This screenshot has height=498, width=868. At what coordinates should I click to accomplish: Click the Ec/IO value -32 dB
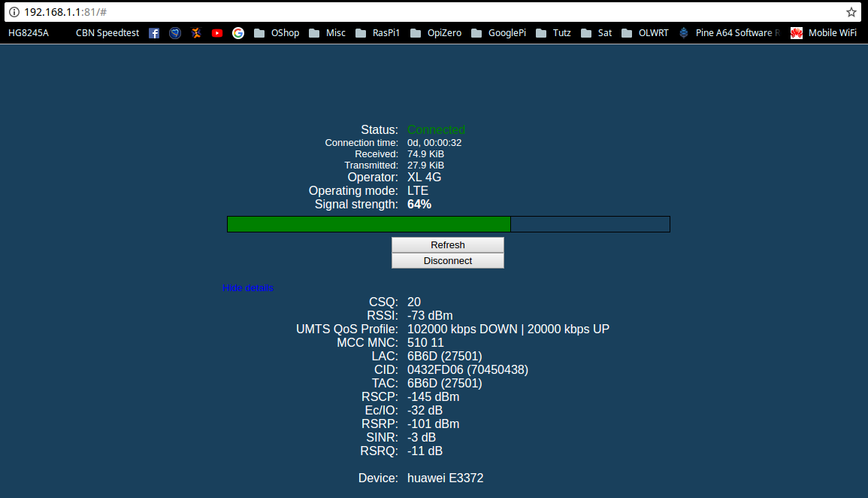pos(425,411)
